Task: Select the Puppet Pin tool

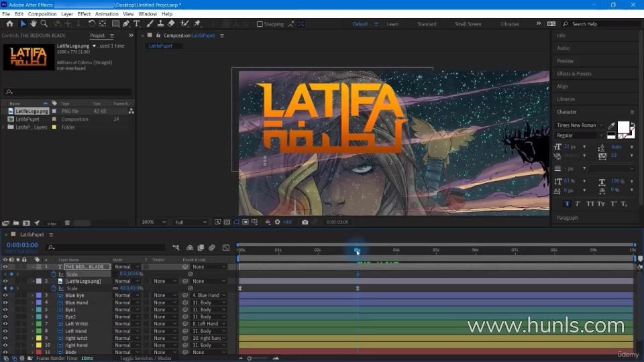Action: click(197, 24)
